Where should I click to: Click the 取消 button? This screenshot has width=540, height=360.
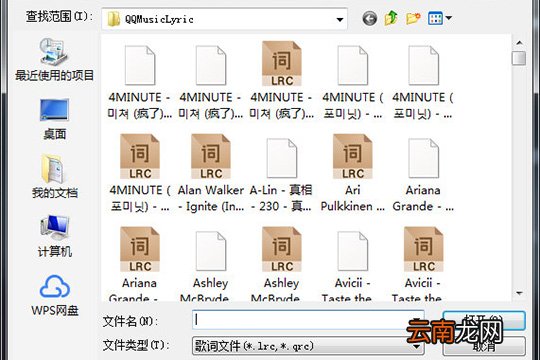(484, 346)
